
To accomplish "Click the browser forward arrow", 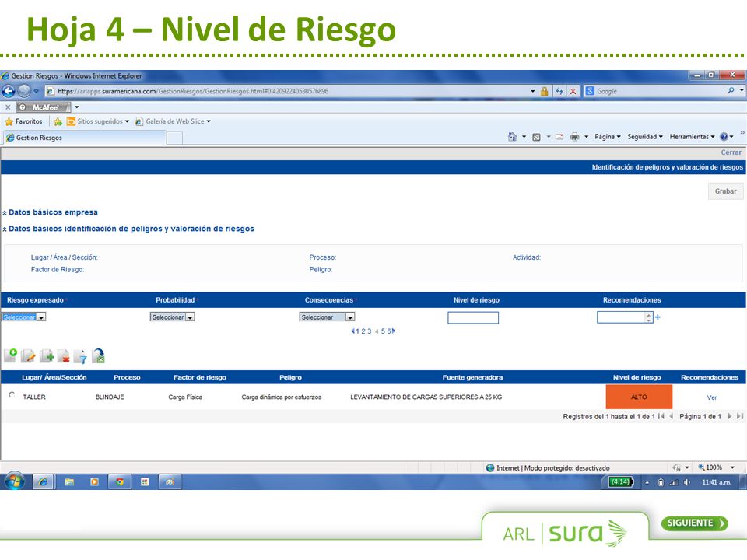I will pos(24,91).
